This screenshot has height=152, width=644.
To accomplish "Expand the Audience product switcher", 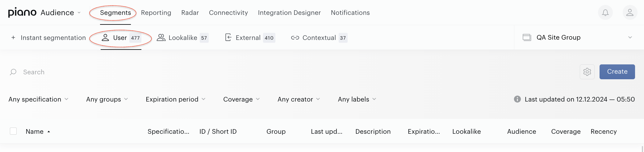I will coord(61,13).
